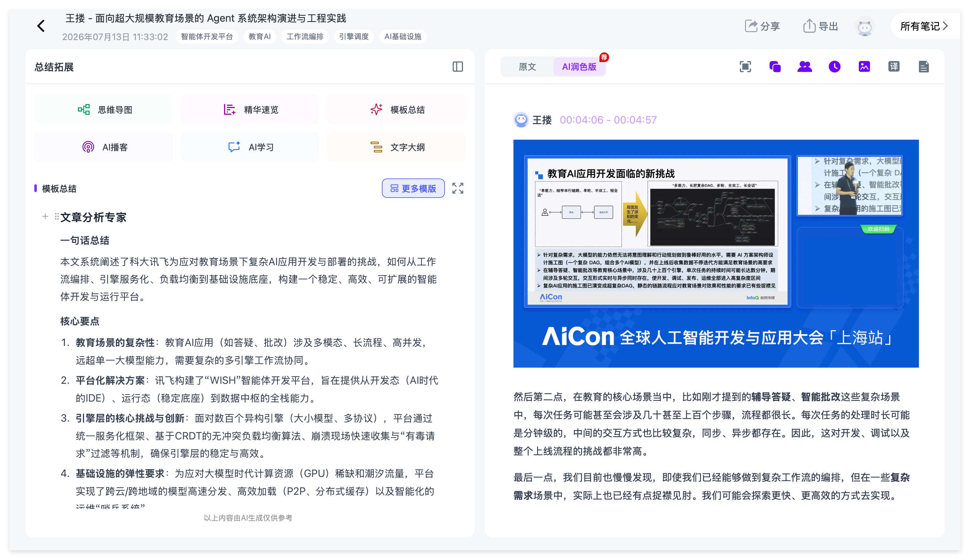Open the AI播客 podcast card

point(104,147)
